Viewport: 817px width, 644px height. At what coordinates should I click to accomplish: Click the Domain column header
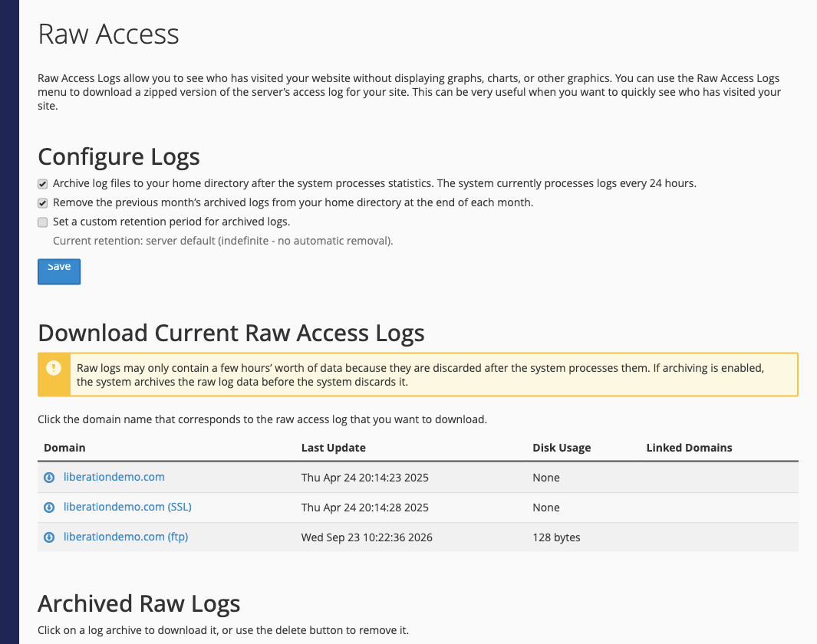pyautogui.click(x=64, y=448)
